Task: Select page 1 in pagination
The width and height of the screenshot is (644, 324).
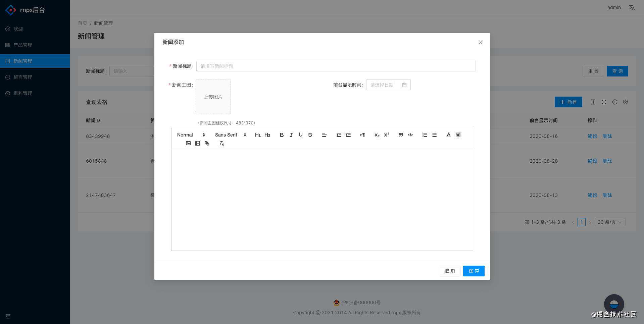Action: (x=581, y=222)
